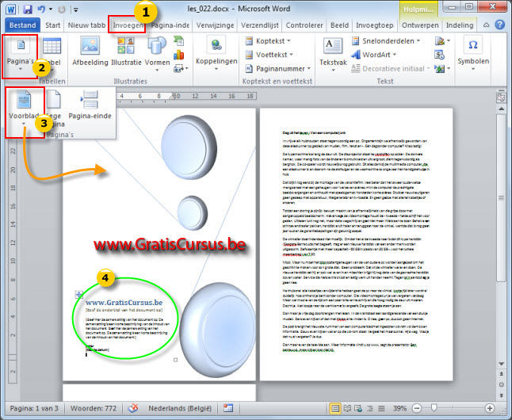The image size is (512, 420).
Task: Switch to outline view in status bar
Action: tap(370, 408)
